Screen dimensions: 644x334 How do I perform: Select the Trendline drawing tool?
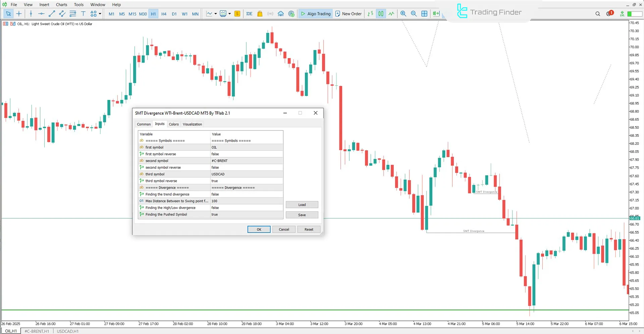pos(52,14)
